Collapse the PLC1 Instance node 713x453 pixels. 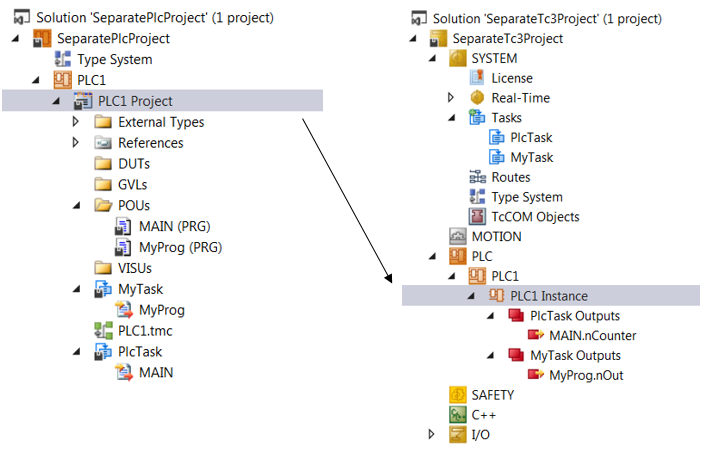click(471, 296)
